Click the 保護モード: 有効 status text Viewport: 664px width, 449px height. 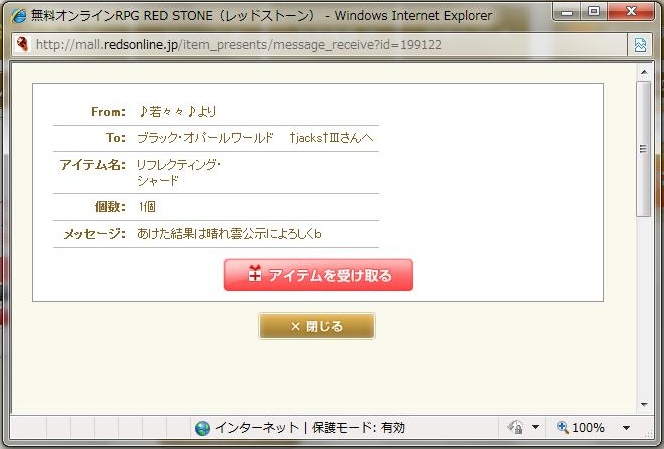click(x=359, y=428)
